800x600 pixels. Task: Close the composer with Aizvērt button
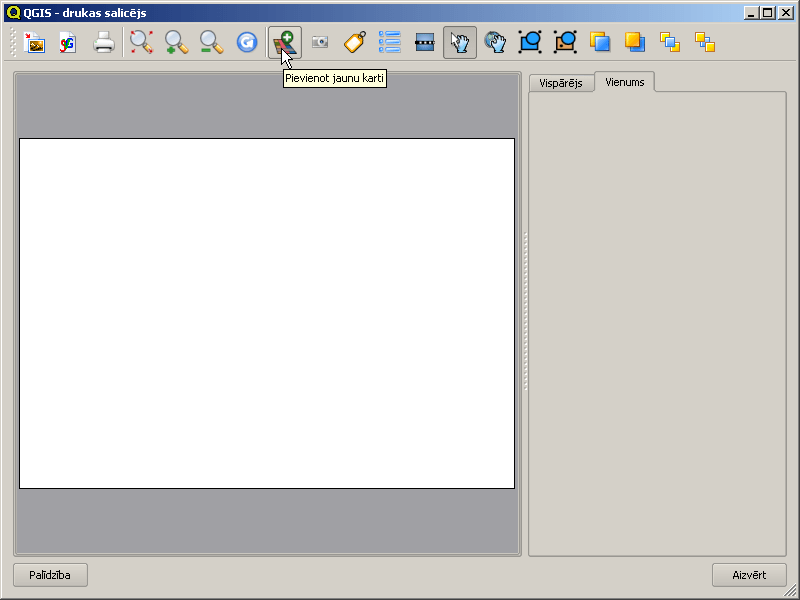click(749, 575)
